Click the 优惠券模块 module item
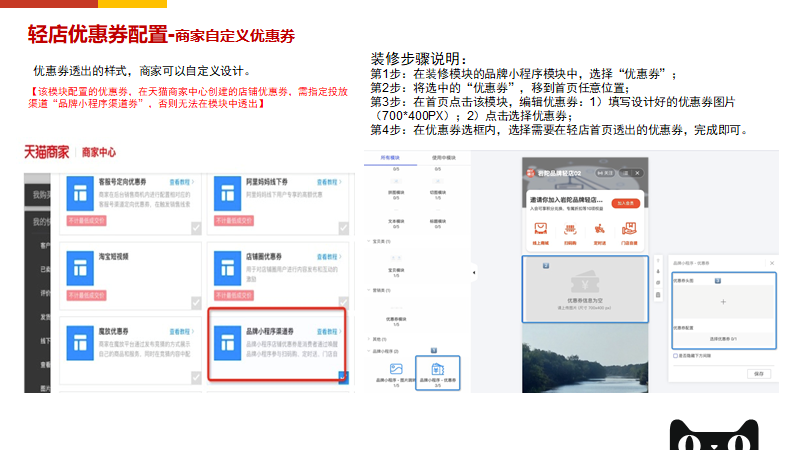The width and height of the screenshot is (800, 450). pyautogui.click(x=396, y=315)
